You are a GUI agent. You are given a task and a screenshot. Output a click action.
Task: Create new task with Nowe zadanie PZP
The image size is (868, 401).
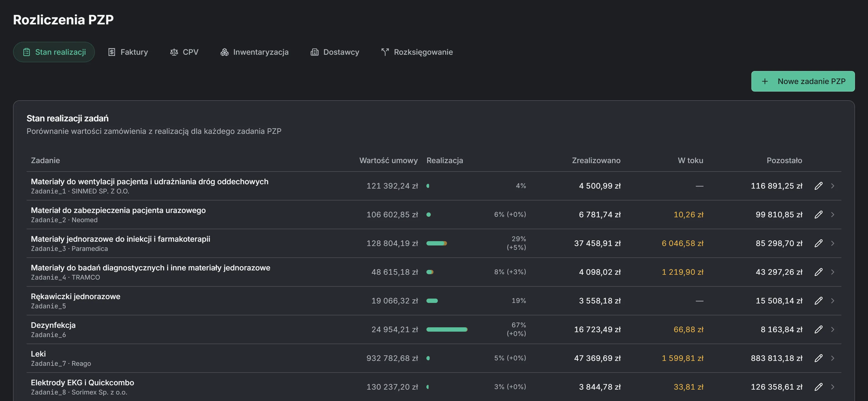point(803,82)
